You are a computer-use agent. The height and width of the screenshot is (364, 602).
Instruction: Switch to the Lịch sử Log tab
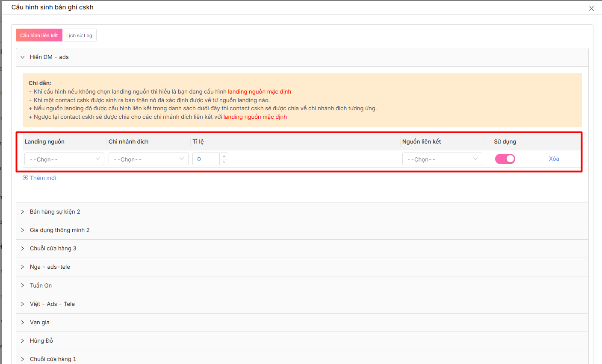(79, 35)
